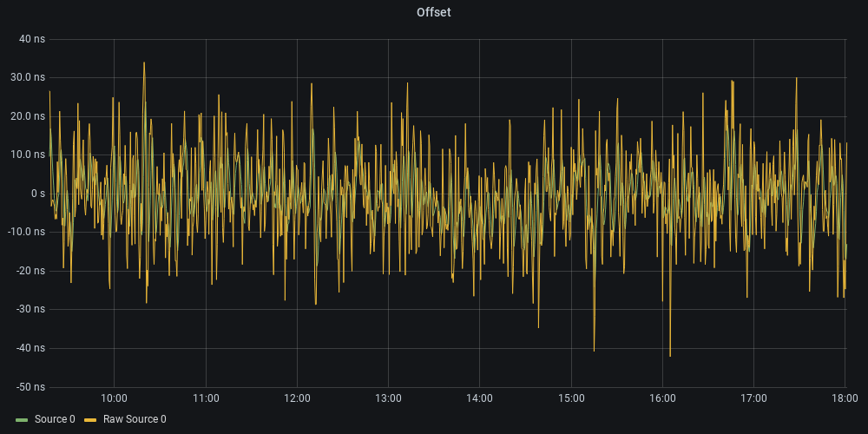Toggle the Raw Source 0 legend entry
This screenshot has width=868, height=434.
pos(135,419)
